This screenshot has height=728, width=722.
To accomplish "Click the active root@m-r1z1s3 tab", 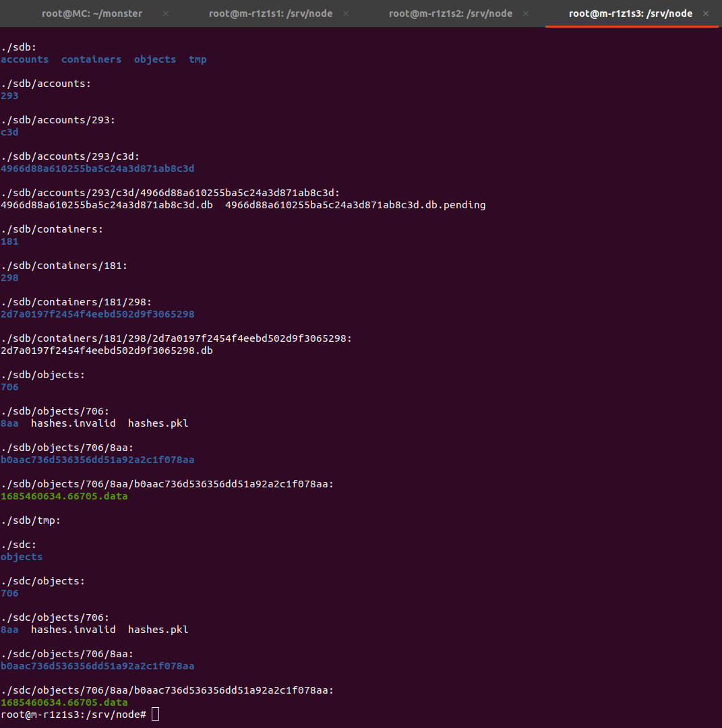I will point(630,13).
